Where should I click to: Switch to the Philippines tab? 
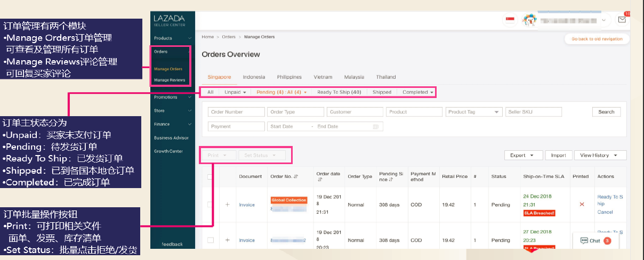[x=289, y=77]
